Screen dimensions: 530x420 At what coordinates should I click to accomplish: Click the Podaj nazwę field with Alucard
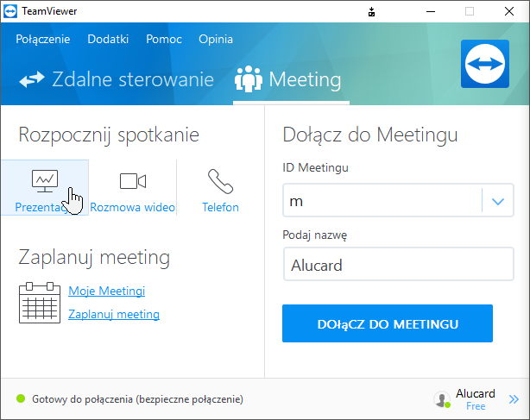pos(388,266)
